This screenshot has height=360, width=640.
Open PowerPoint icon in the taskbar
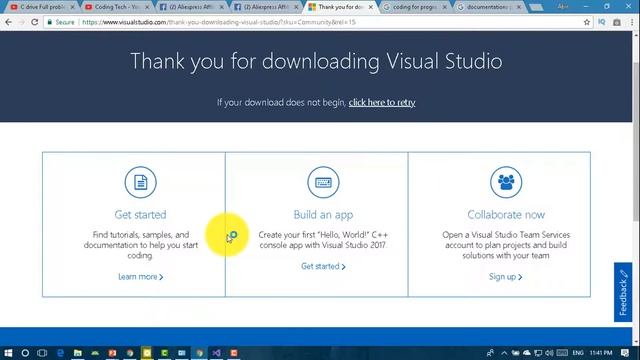click(x=112, y=353)
